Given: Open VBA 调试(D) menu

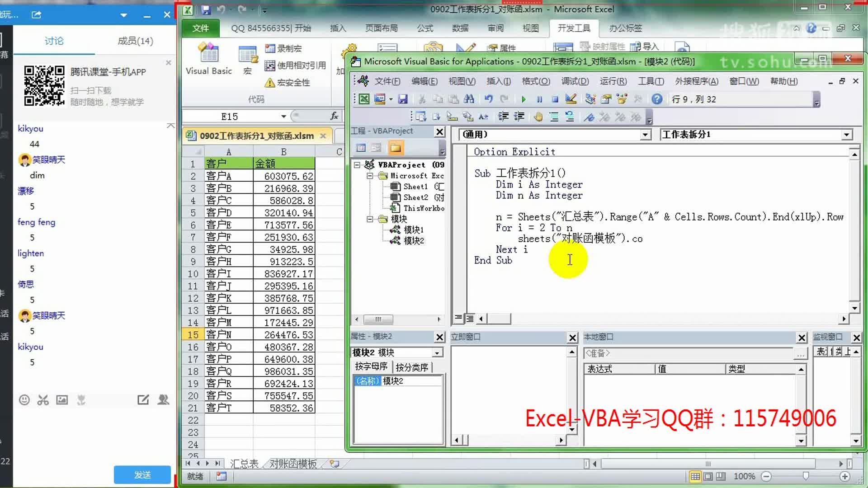Looking at the screenshot, I should (575, 81).
